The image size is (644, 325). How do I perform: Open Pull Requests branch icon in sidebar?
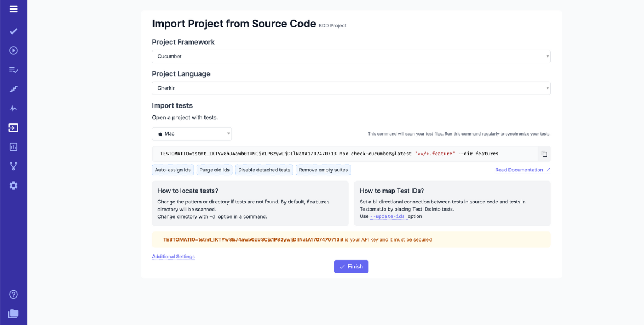point(13,165)
